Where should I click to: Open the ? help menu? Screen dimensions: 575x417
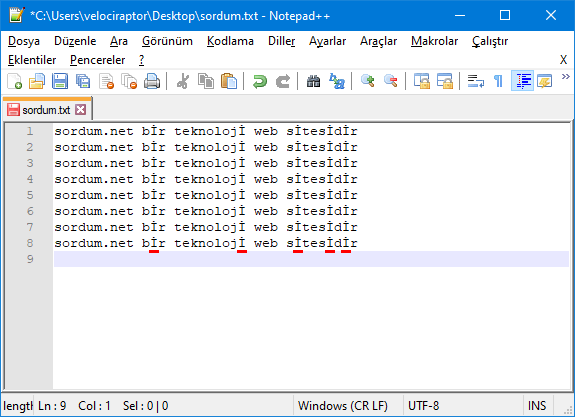coord(142,60)
